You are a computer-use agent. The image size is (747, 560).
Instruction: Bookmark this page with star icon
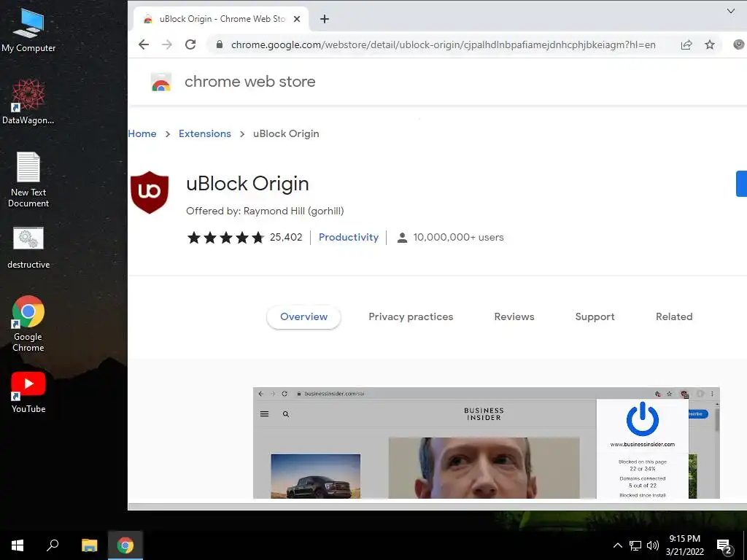(x=710, y=44)
